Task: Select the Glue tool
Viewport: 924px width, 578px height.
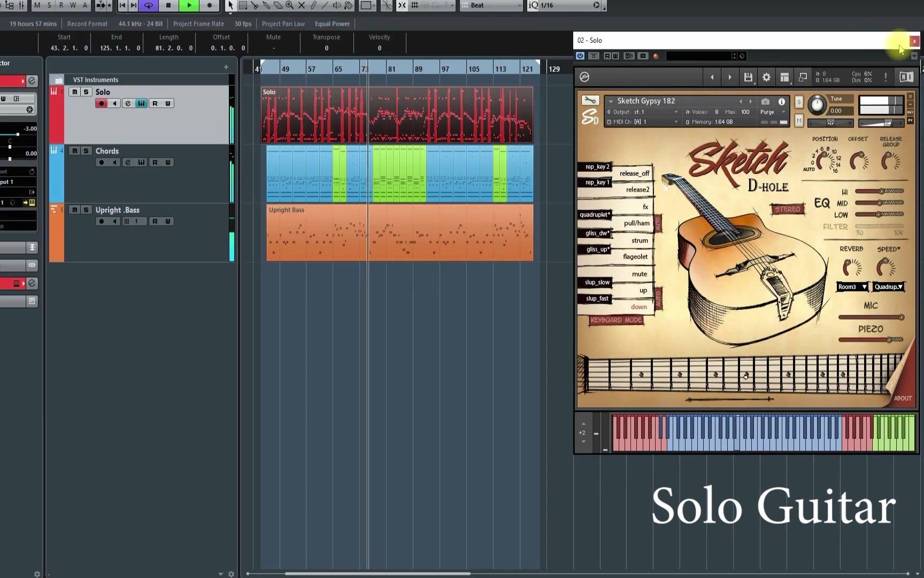Action: click(x=266, y=5)
